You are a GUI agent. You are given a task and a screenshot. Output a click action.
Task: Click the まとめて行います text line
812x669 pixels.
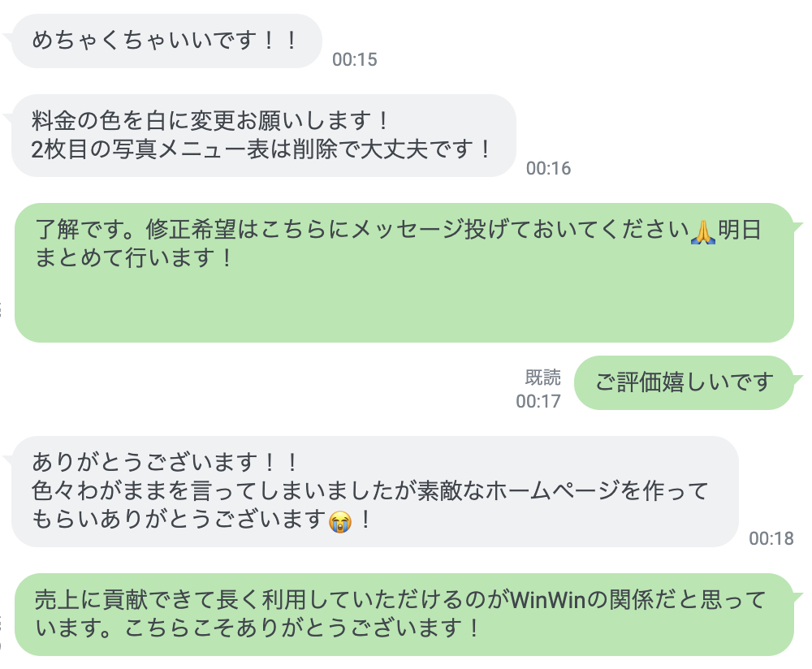coord(133,257)
